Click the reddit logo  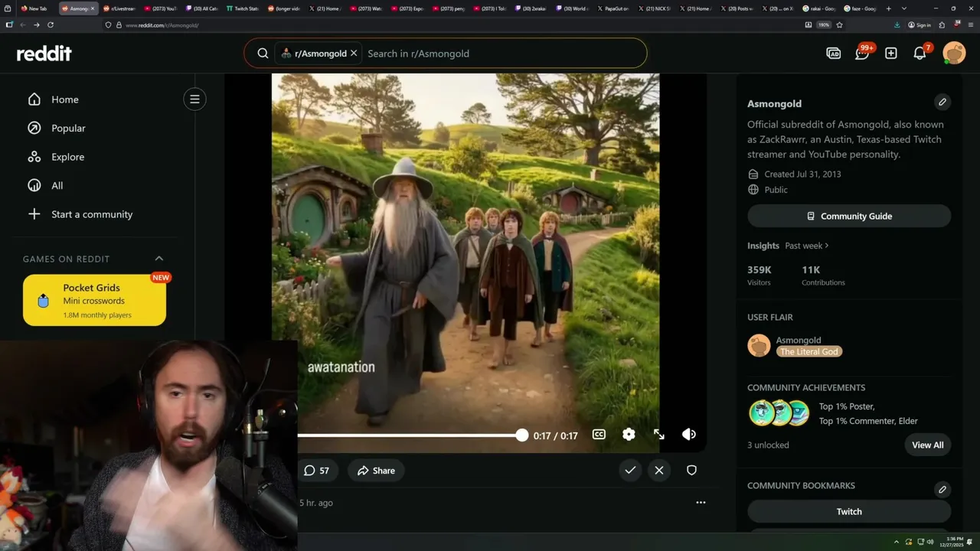click(44, 54)
